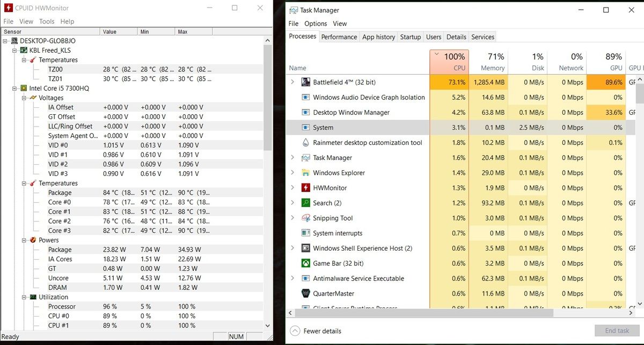Collapse the Voltages tree section
The image size is (644, 345).
[24, 98]
